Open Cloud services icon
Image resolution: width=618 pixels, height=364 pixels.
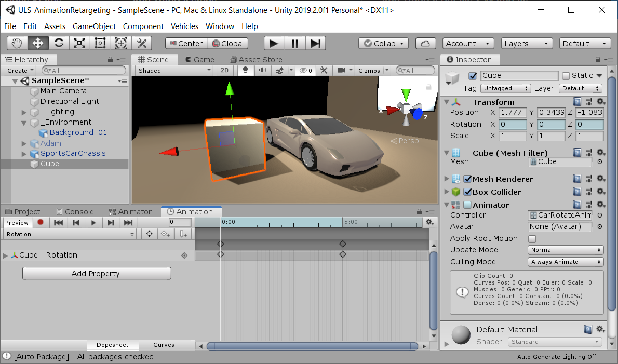pyautogui.click(x=426, y=44)
